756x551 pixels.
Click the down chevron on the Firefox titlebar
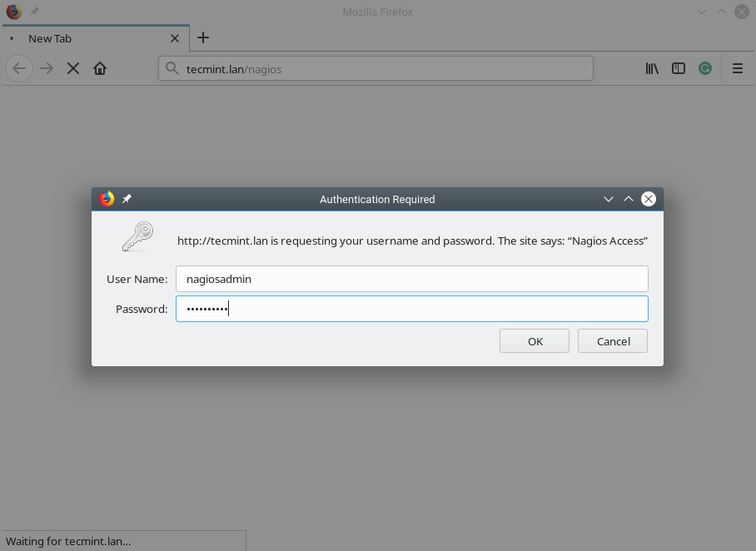click(x=702, y=12)
